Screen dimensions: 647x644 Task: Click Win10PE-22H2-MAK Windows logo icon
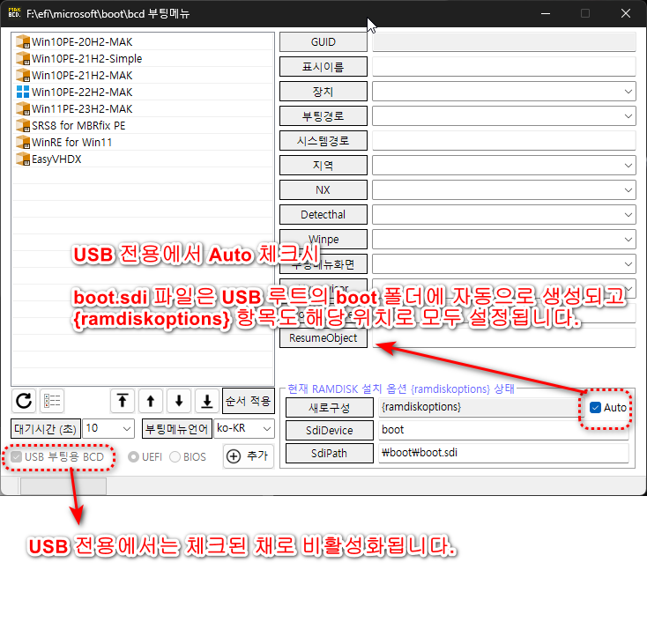pos(23,92)
